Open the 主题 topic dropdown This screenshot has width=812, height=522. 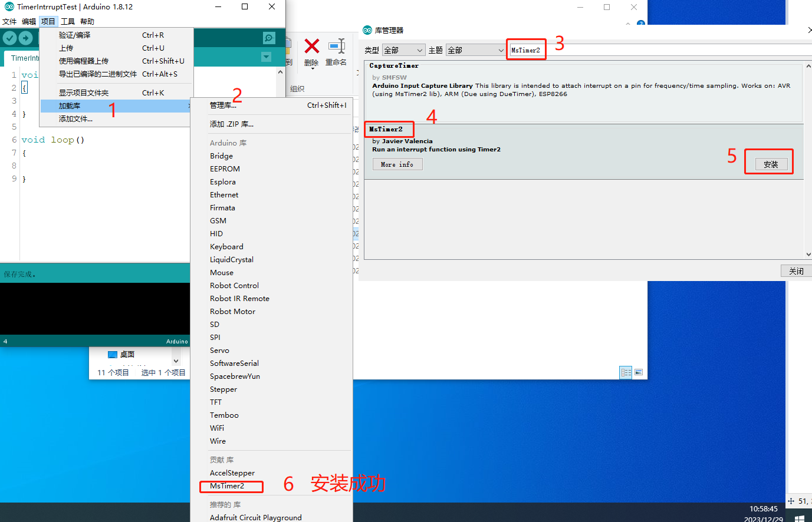[x=475, y=50]
